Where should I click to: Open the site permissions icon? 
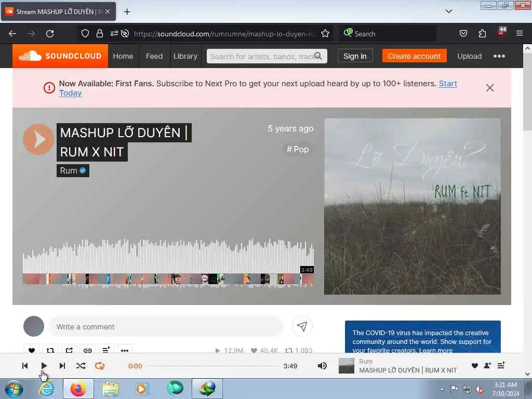tap(114, 33)
